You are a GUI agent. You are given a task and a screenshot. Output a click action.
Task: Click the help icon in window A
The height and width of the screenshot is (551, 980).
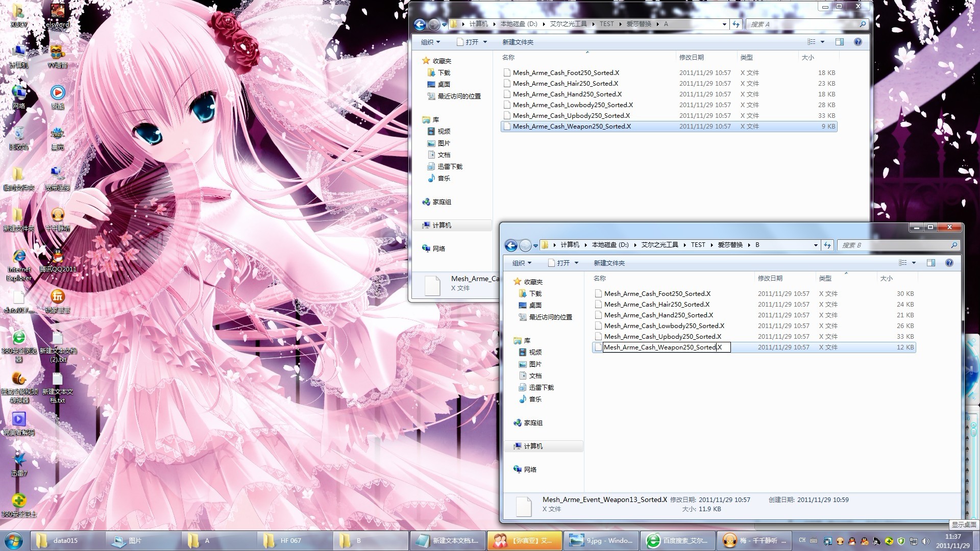pos(858,42)
